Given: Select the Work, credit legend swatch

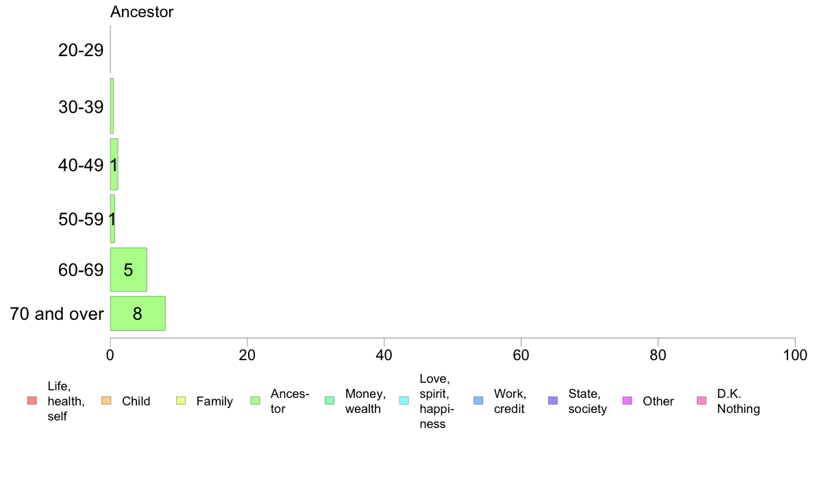Looking at the screenshot, I should (479, 401).
